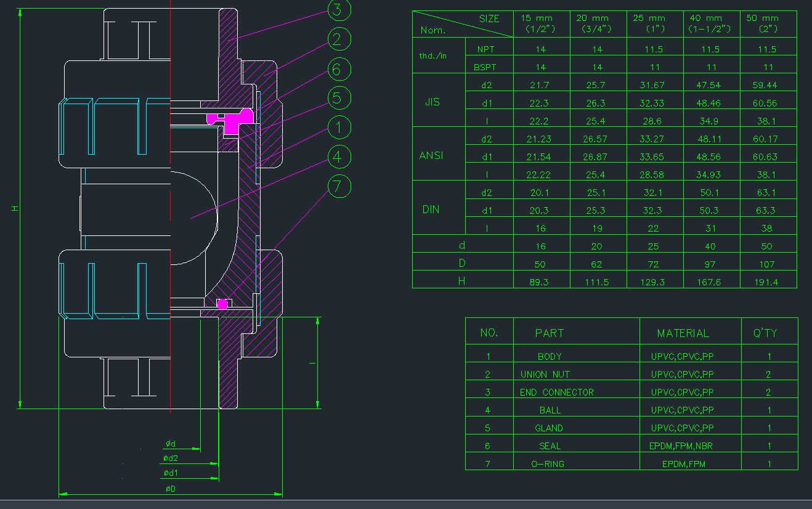Click the MATERIAL column header
This screenshot has width=812, height=509.
pyautogui.click(x=683, y=333)
